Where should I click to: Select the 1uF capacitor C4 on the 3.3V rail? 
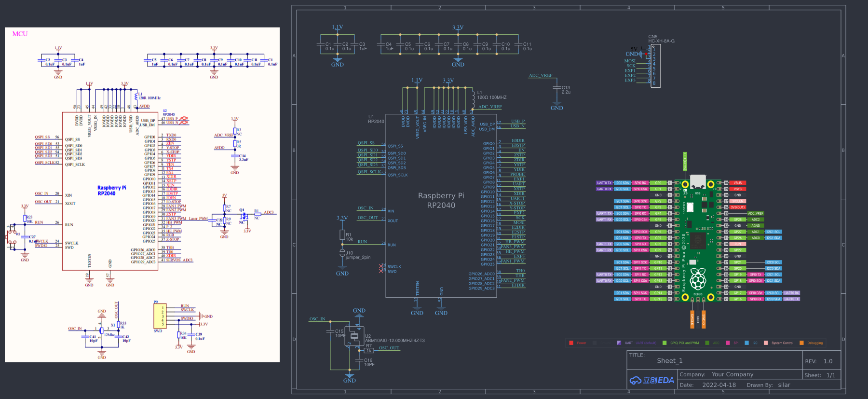pyautogui.click(x=381, y=44)
